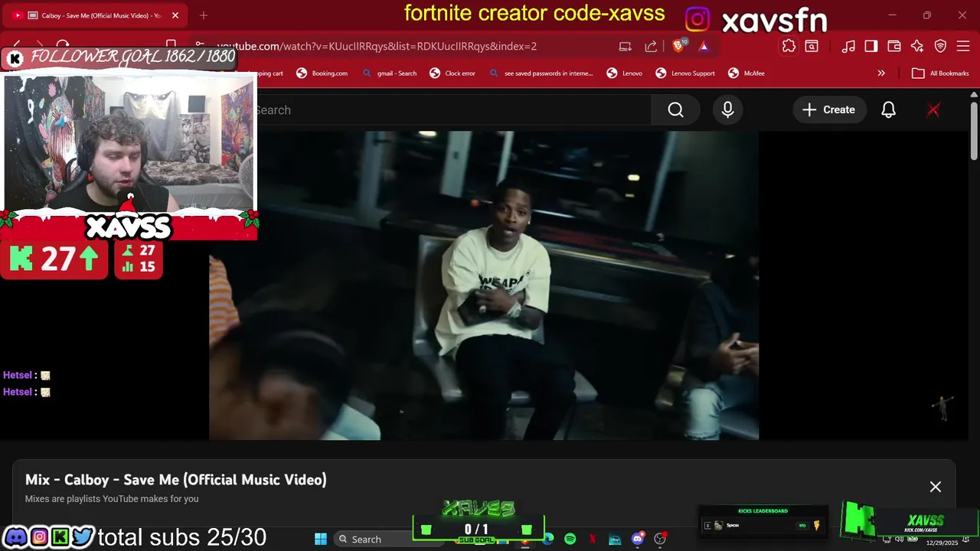Open the Lenovo Support bookmark

685,73
